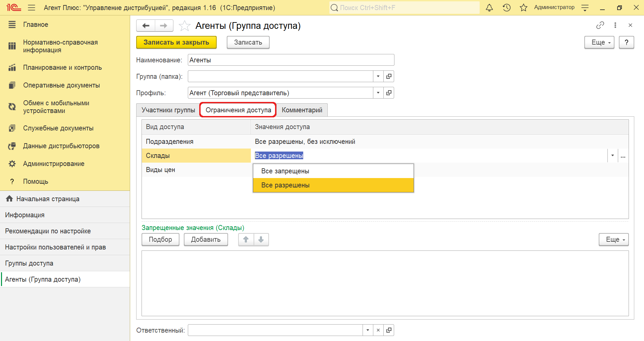Click Записать button
The height and width of the screenshot is (341, 644).
[248, 42]
